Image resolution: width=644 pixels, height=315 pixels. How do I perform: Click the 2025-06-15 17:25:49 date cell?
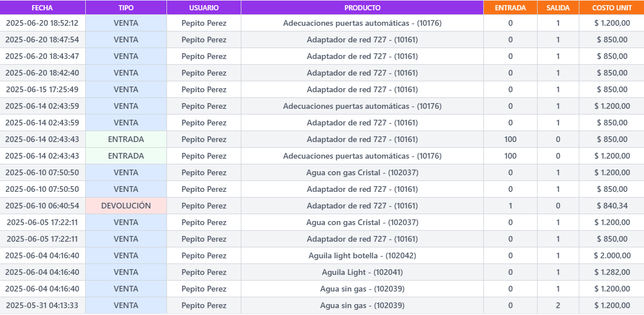click(42, 89)
